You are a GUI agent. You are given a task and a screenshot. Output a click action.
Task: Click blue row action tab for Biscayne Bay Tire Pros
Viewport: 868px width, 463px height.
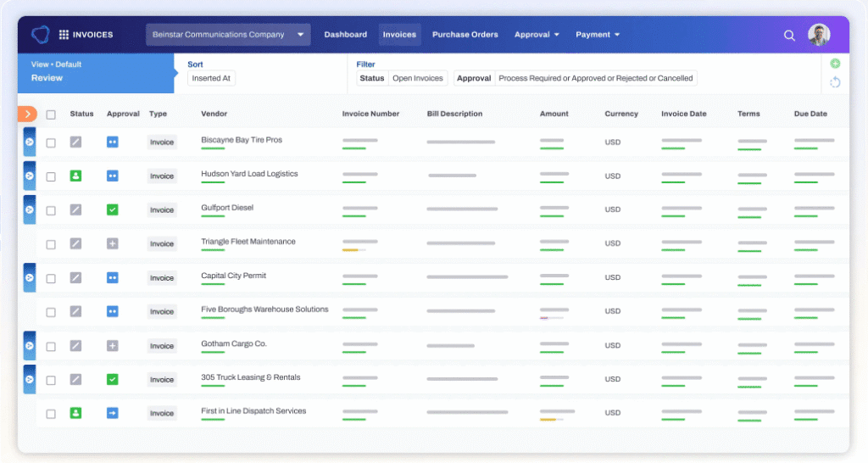coord(30,142)
